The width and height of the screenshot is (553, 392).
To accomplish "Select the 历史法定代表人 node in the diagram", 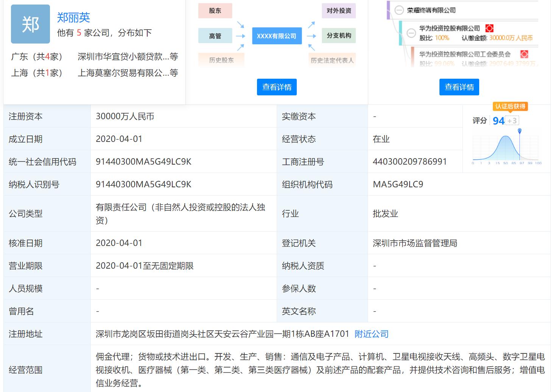I will coord(332,60).
